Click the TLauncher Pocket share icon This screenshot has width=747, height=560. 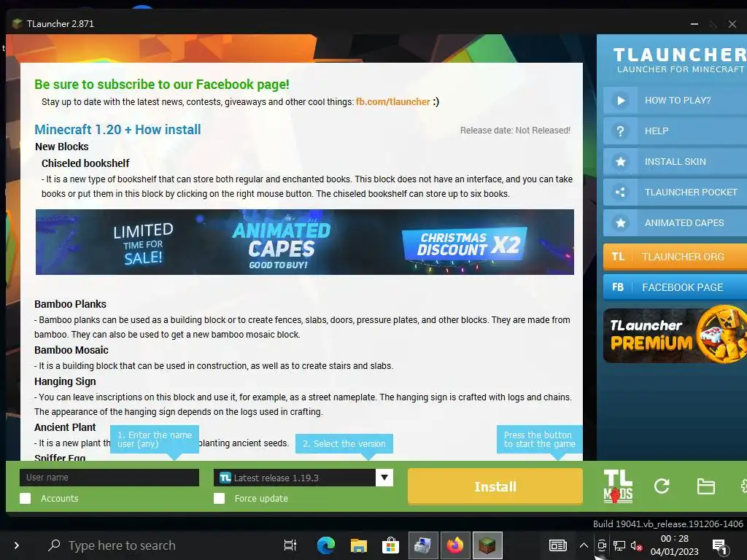620,192
